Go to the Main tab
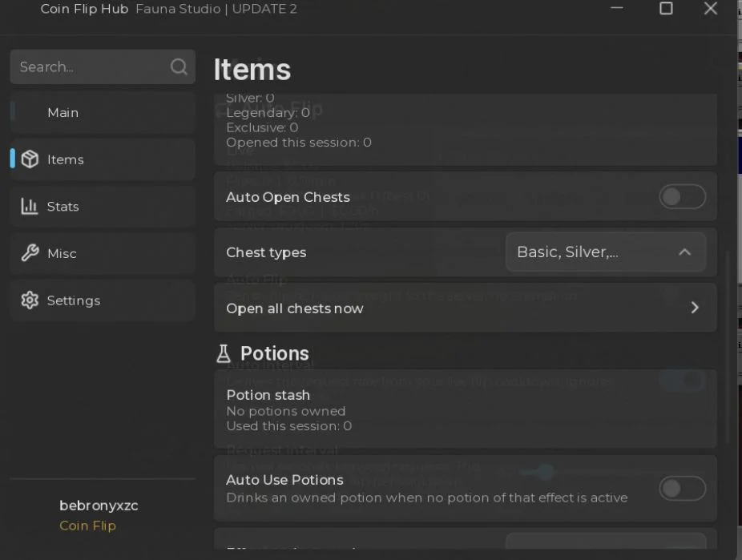 click(x=103, y=113)
